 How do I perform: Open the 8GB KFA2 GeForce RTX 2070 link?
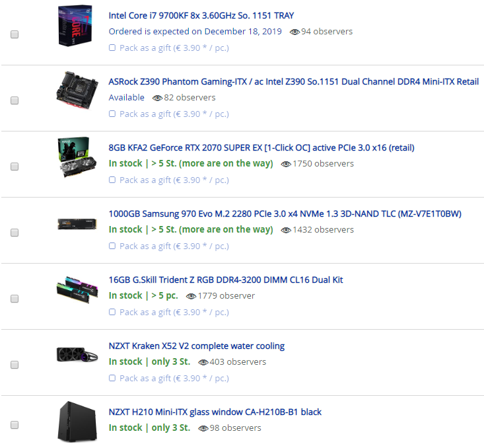[x=261, y=148]
